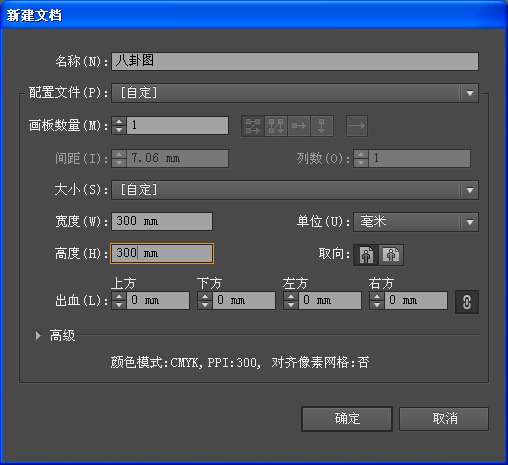Screen dimensions: 508x465
Task: Open the 配置文件 profile dropdown
Action: click(295, 93)
